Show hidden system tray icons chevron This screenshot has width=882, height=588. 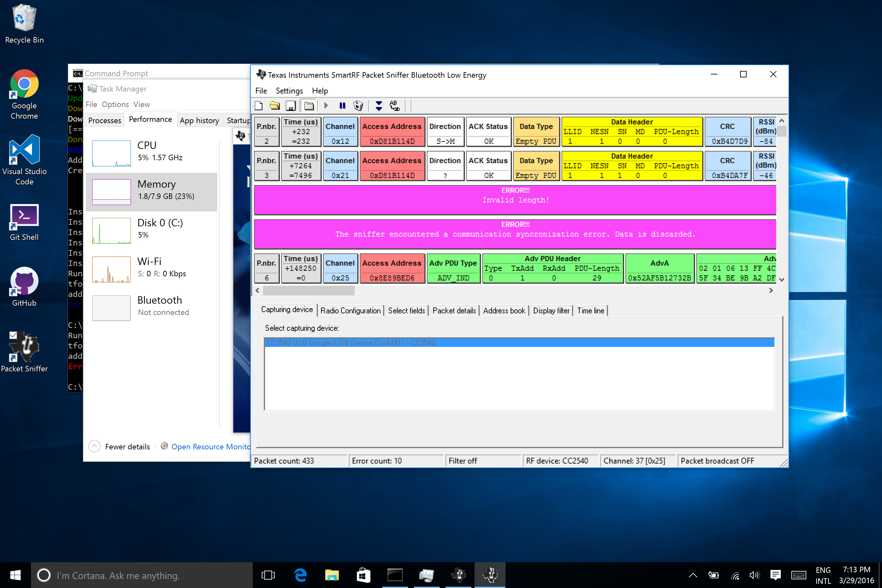[693, 575]
